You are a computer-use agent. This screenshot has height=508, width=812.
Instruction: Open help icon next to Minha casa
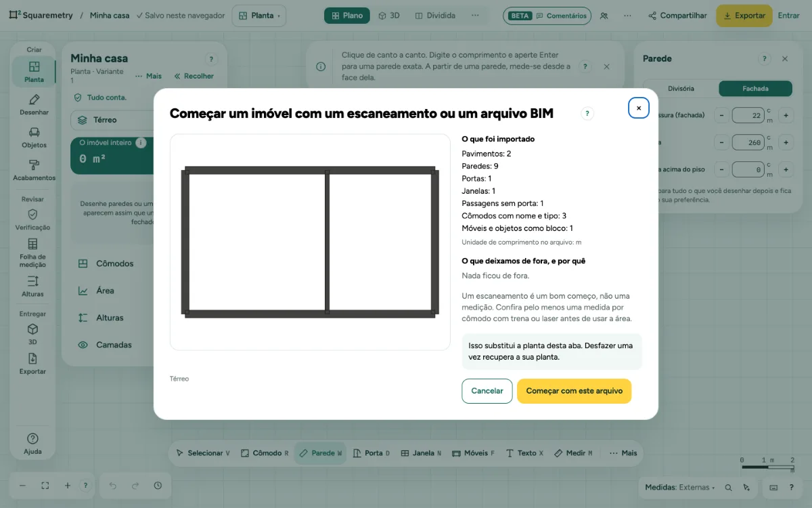211,60
